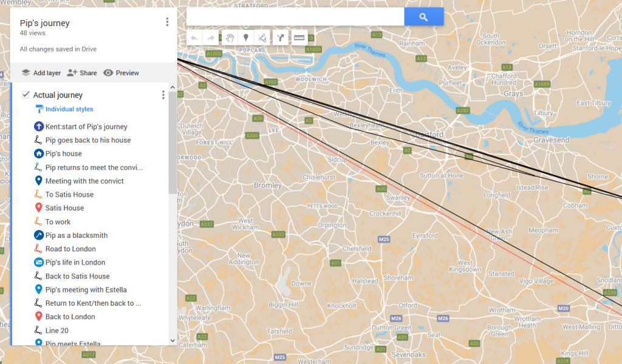622x364 pixels.
Task: Select the Add marker tool
Action: point(246,38)
